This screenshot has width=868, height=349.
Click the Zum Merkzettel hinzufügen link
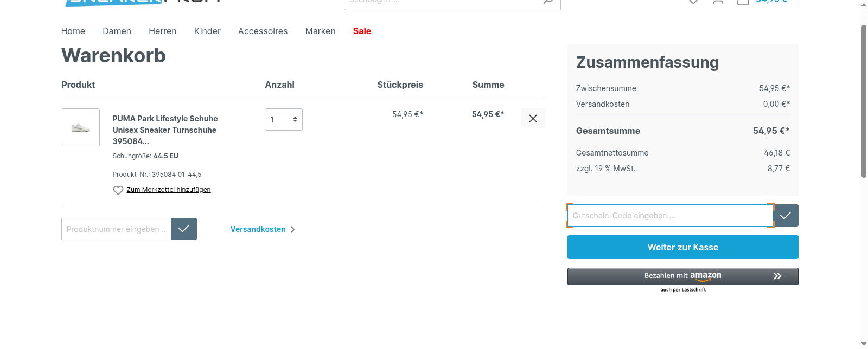(x=169, y=190)
